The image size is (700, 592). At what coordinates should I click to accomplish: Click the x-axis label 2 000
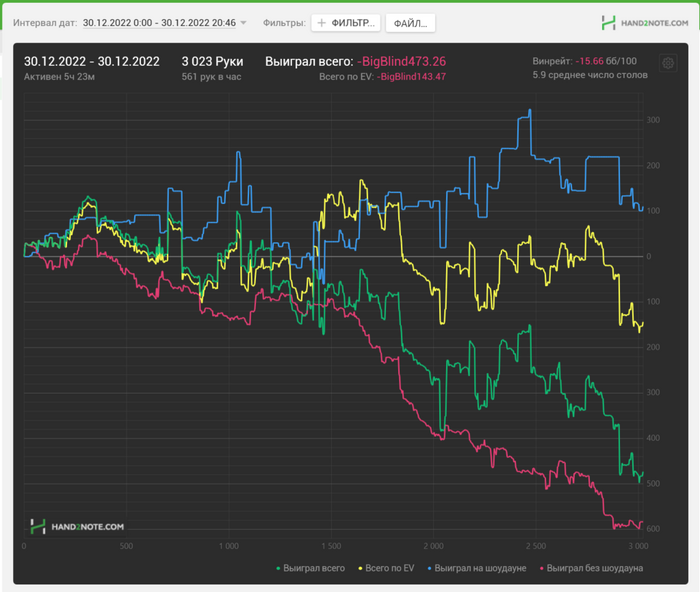pos(433,546)
